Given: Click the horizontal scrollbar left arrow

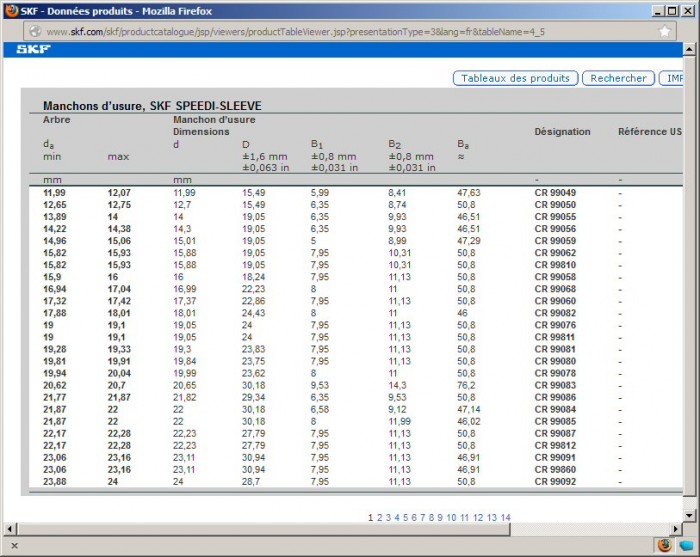Looking at the screenshot, I should coord(10,529).
